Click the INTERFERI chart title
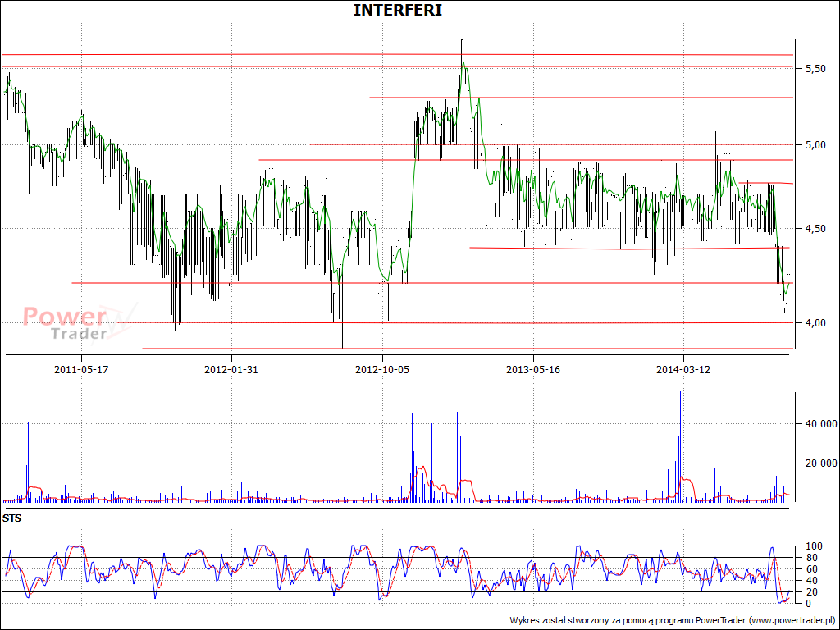Screen dimensions: 840x630 398,10
